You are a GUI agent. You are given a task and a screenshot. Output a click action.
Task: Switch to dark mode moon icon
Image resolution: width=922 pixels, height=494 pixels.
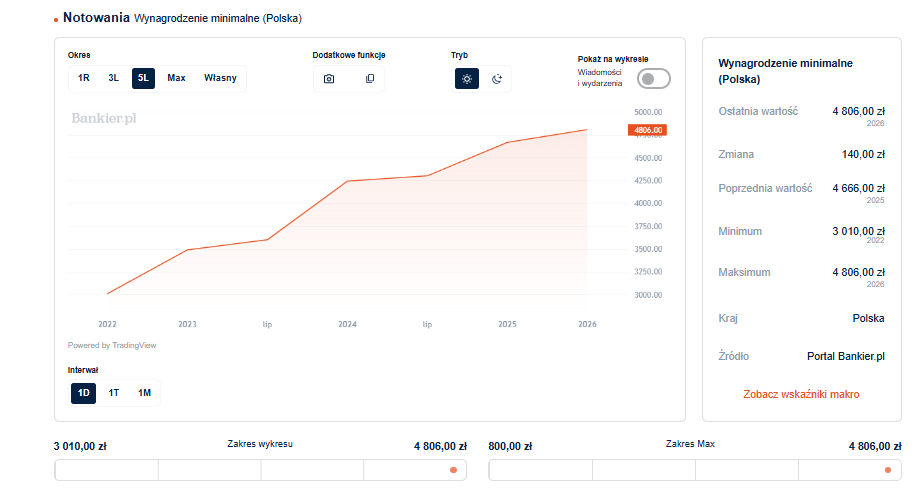click(497, 79)
